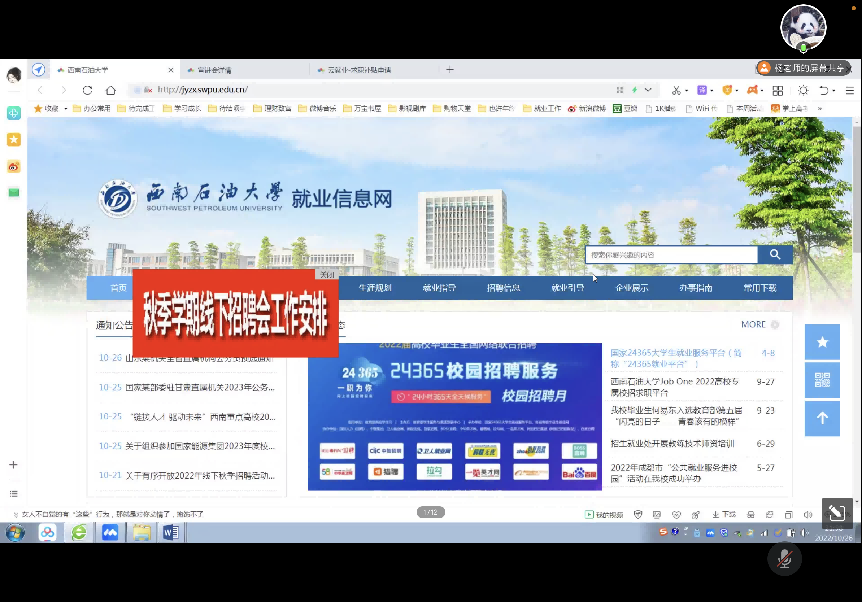Open the 办公常用 bookmark folder
The width and height of the screenshot is (862, 602).
[92, 108]
